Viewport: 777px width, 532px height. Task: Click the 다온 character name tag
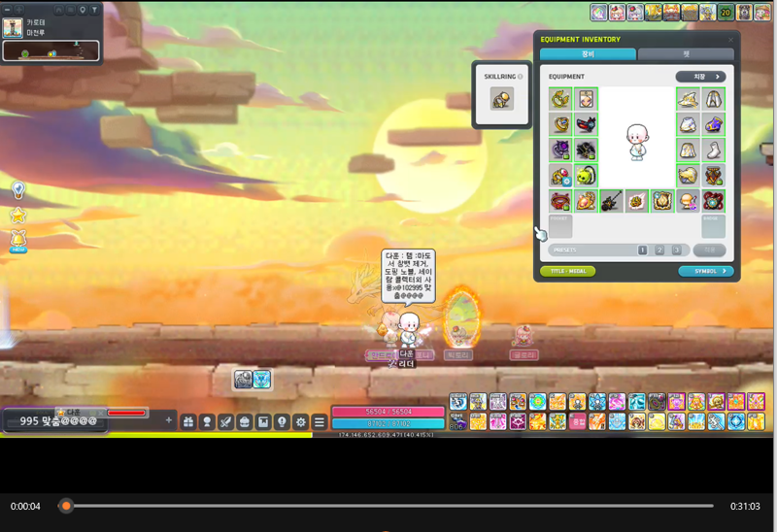tap(407, 353)
